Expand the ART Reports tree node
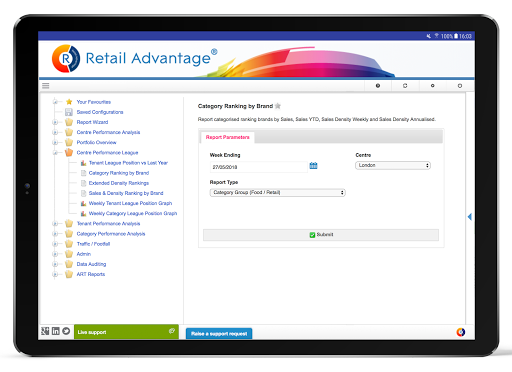Screen dimensions: 512x372 coord(55,274)
